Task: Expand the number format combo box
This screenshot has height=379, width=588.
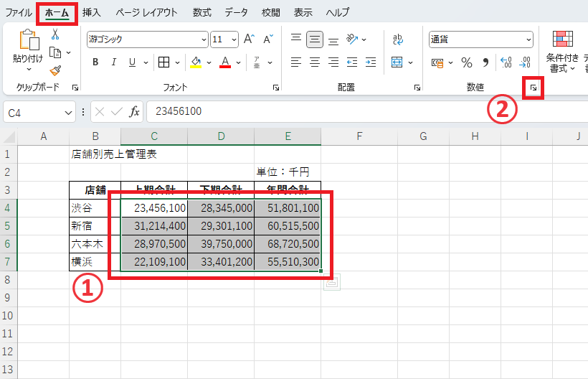Action: coord(529,39)
